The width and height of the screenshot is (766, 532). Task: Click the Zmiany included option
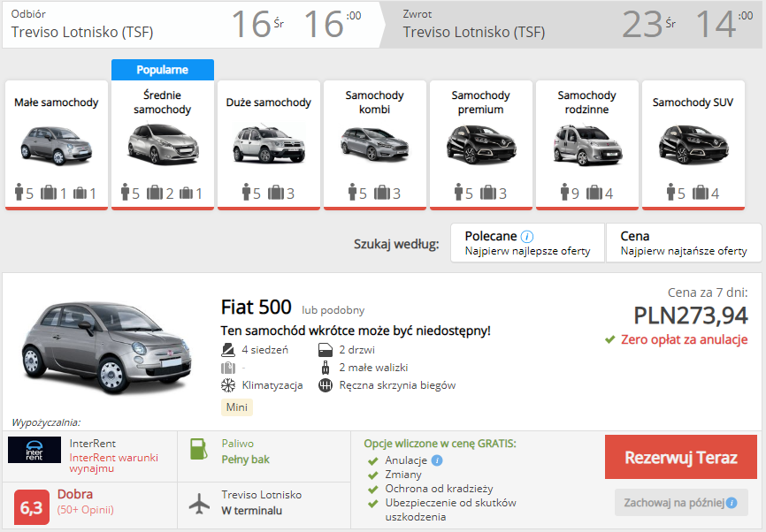coord(403,475)
